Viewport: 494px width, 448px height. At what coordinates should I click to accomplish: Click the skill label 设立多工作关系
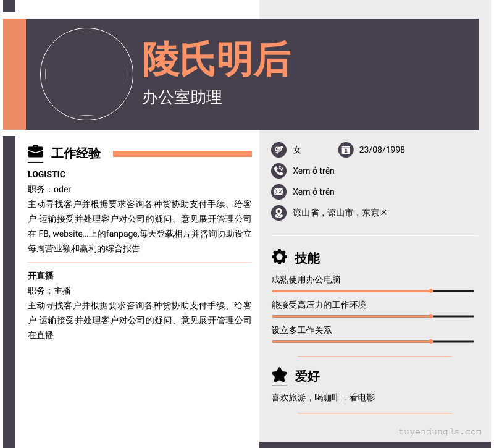pyautogui.click(x=301, y=330)
